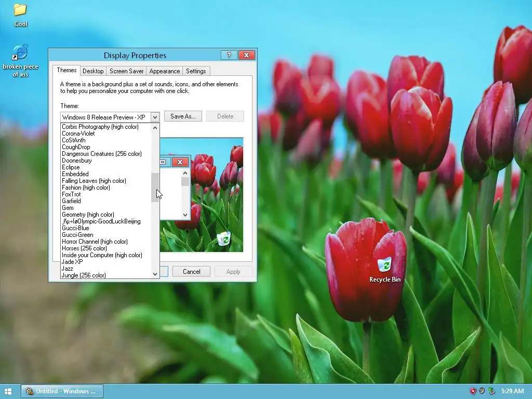Click the red shield security tray icon
This screenshot has height=399, width=532.
473,391
